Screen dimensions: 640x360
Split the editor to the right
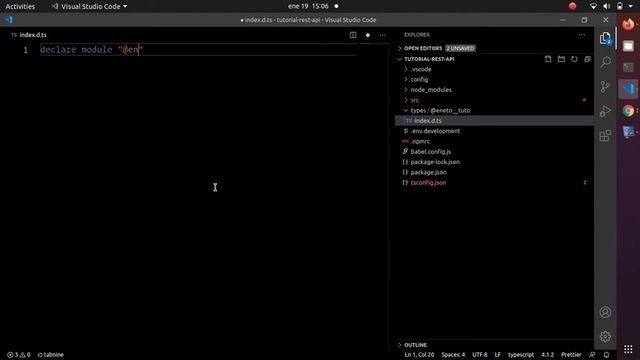353,35
